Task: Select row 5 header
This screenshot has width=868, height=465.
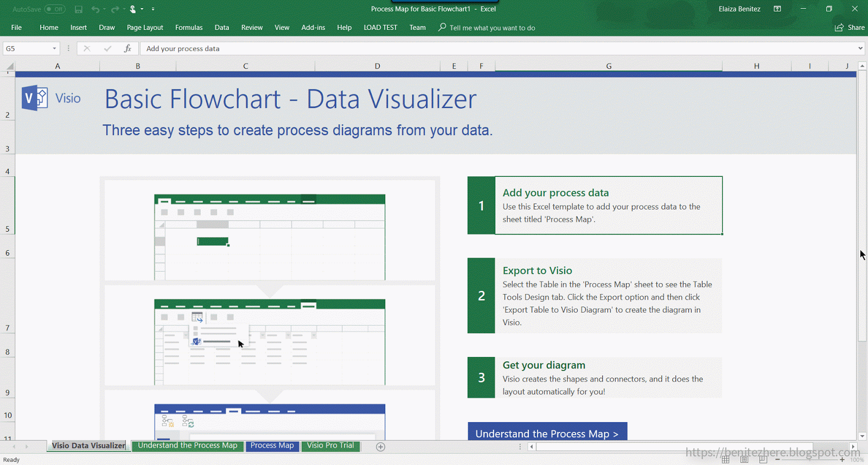Action: click(x=8, y=205)
